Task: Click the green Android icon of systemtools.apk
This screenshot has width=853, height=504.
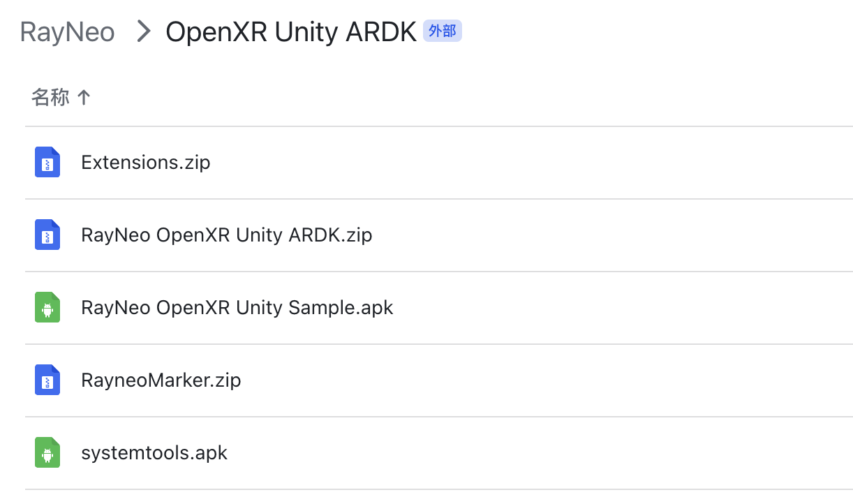Action: [x=47, y=453]
